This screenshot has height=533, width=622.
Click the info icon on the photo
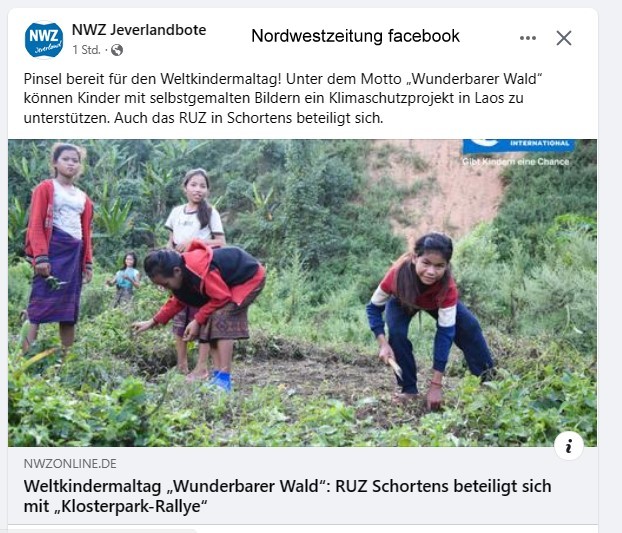pyautogui.click(x=569, y=446)
